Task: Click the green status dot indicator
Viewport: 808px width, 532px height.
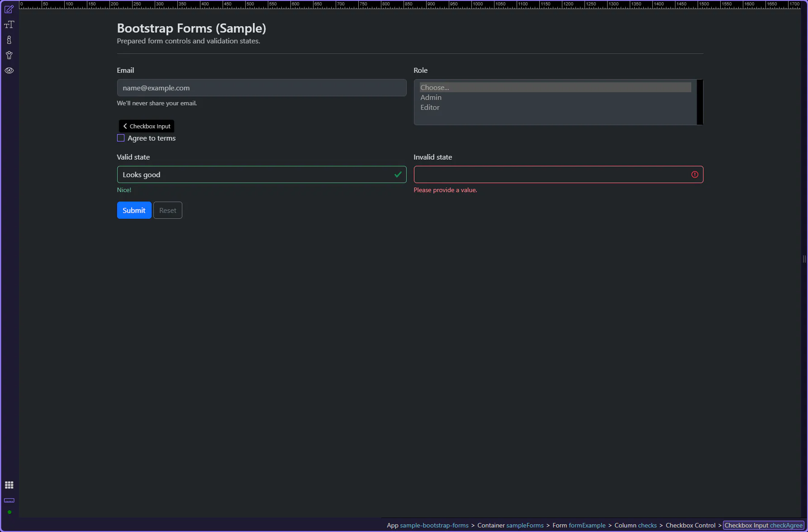Action: point(9,512)
